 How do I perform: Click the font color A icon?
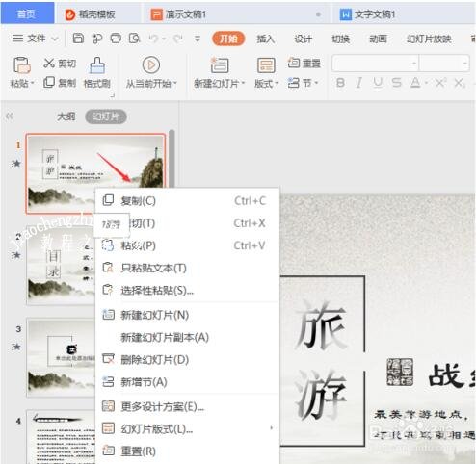coord(415,83)
